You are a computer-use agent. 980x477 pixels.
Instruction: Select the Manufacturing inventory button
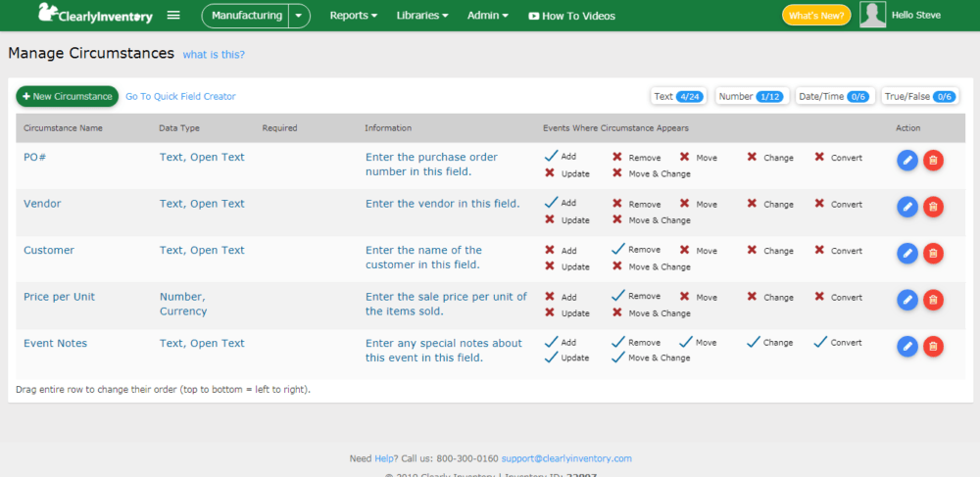(x=246, y=16)
